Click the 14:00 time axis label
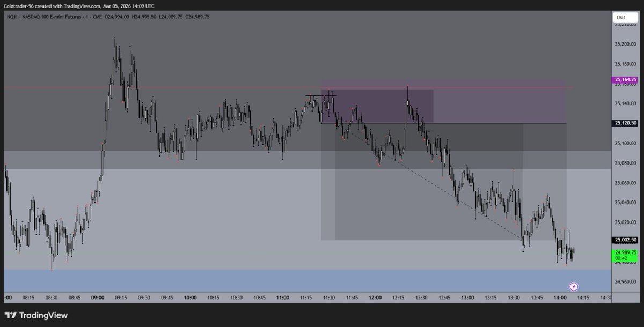This screenshot has height=327, width=644. click(560, 298)
